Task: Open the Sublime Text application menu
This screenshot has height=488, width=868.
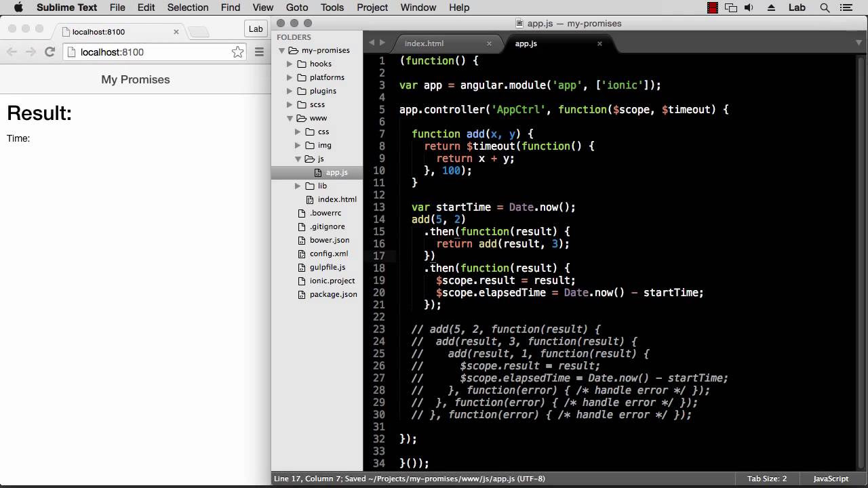Action: (66, 7)
